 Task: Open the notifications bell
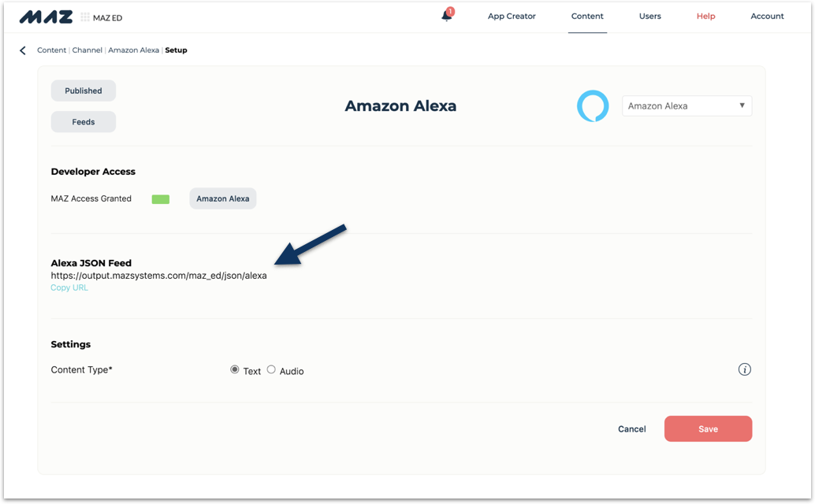pyautogui.click(x=446, y=16)
